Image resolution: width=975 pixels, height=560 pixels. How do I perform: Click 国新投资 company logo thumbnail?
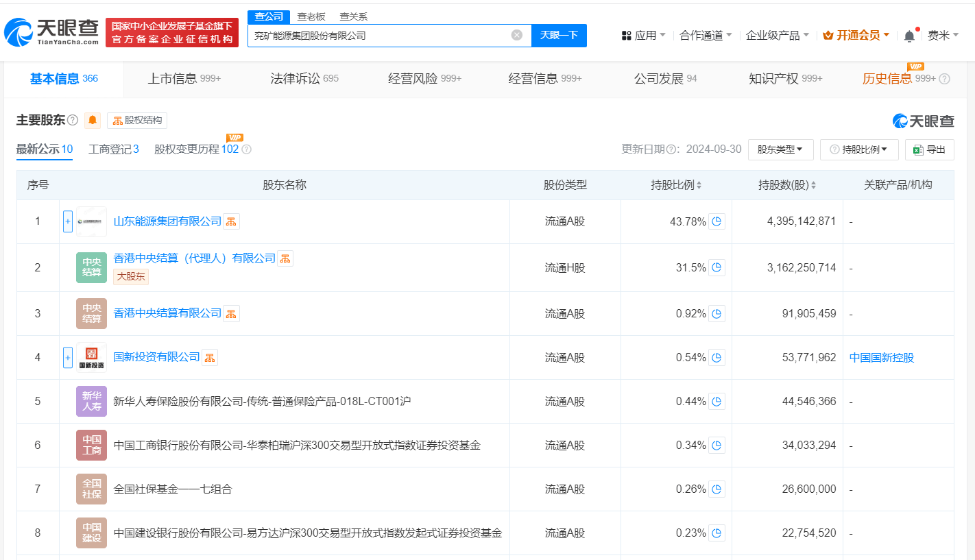coord(91,357)
